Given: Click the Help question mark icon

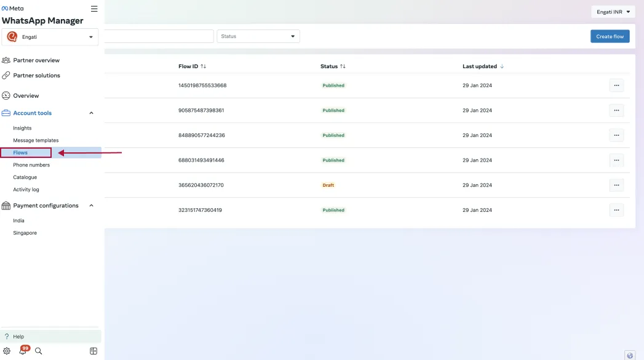Looking at the screenshot, I should [x=7, y=337].
